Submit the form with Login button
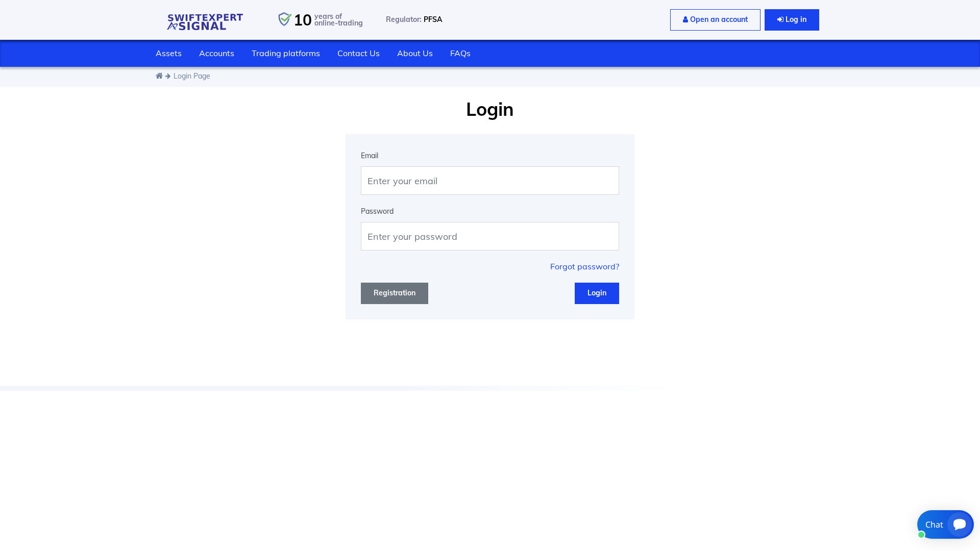Viewport: 980px width, 551px height. 597,293
